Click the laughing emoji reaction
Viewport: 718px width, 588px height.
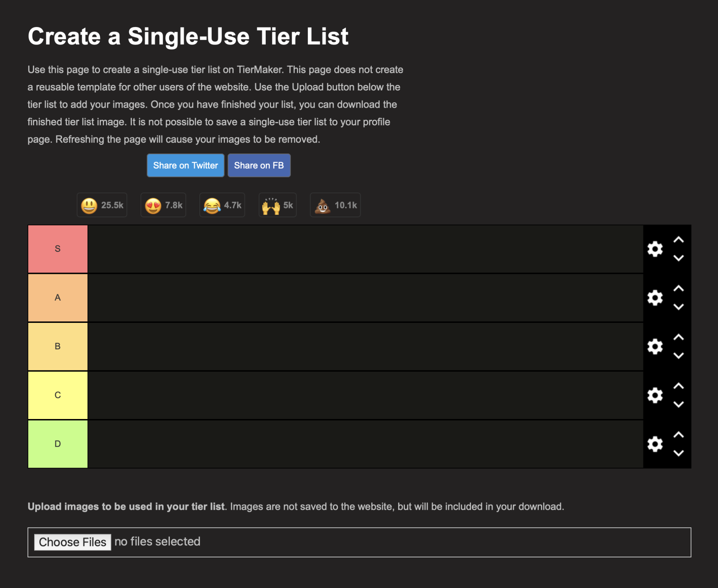point(222,205)
